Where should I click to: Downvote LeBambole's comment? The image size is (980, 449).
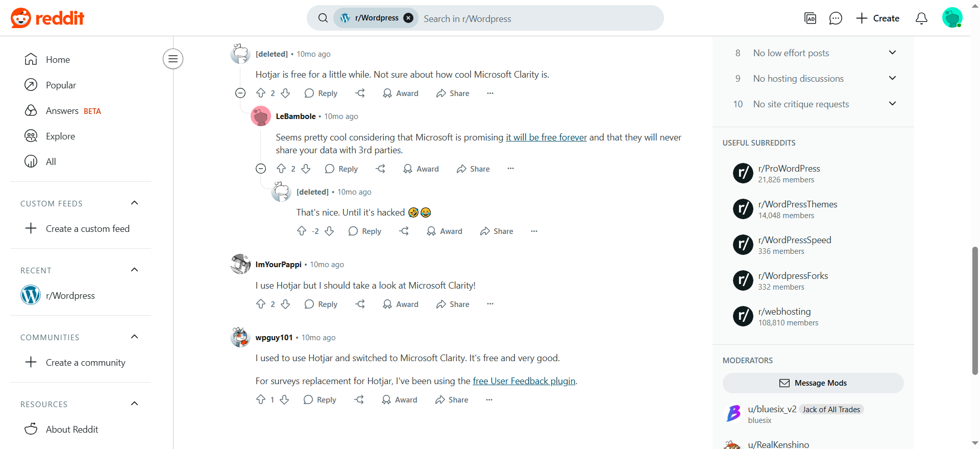[x=306, y=169]
